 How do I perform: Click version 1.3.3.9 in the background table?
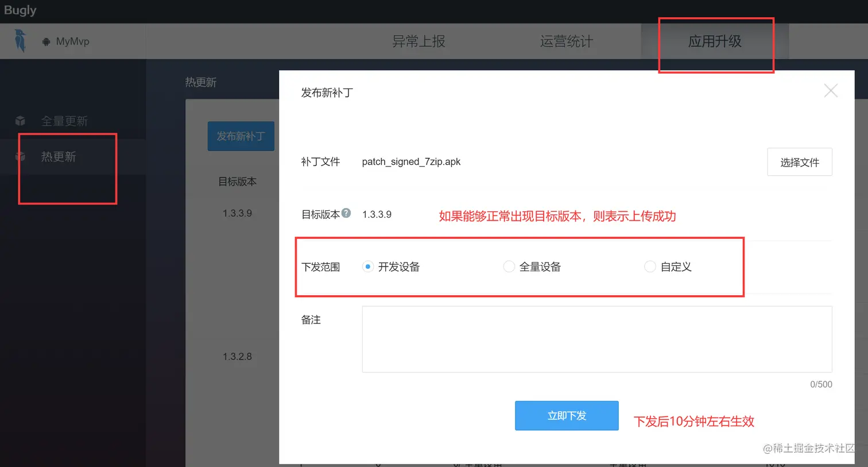pyautogui.click(x=237, y=213)
